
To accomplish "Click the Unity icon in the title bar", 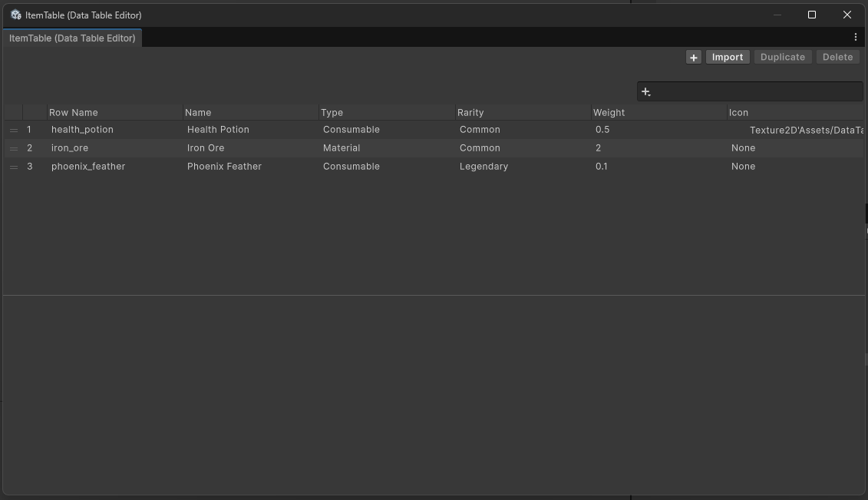I will (15, 15).
